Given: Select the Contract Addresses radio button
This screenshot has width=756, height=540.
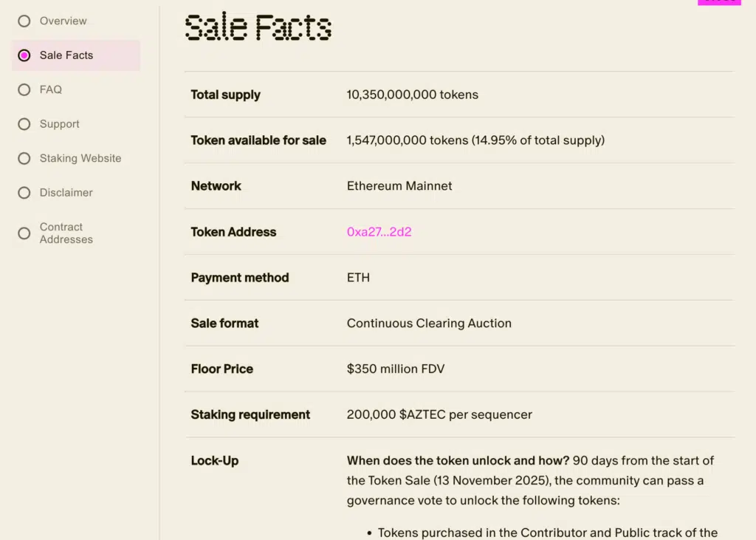Looking at the screenshot, I should coord(23,233).
